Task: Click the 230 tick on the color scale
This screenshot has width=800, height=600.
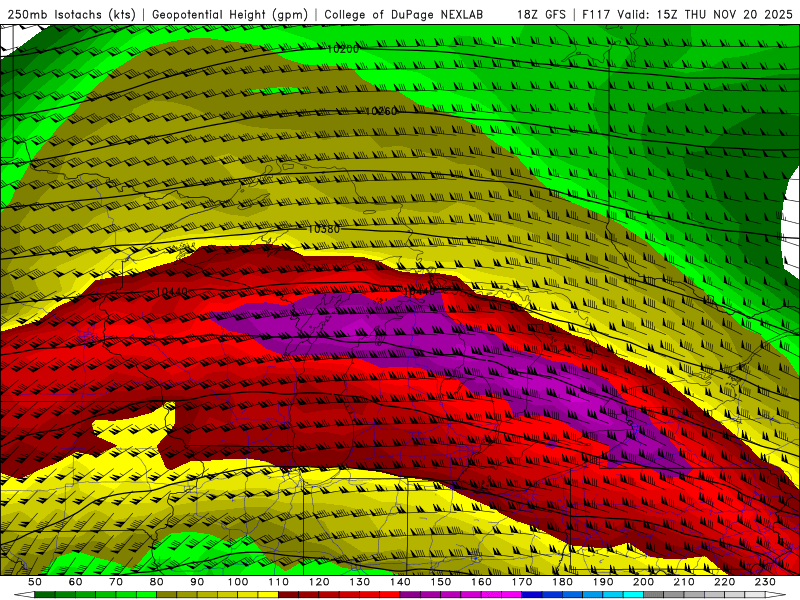Action: coord(765,582)
